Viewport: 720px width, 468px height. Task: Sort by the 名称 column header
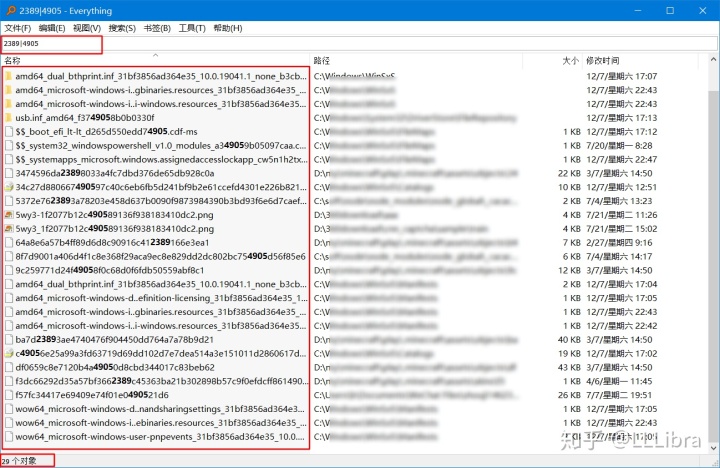pos(155,60)
